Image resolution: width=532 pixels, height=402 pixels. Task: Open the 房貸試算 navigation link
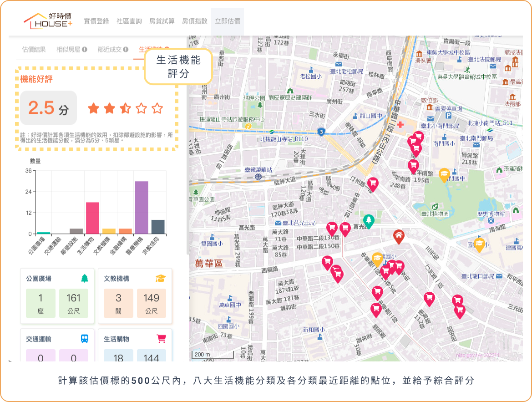162,21
